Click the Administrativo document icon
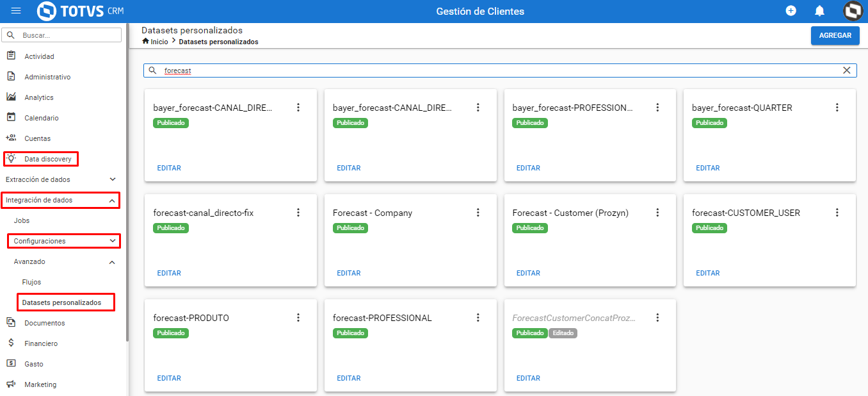 11,76
